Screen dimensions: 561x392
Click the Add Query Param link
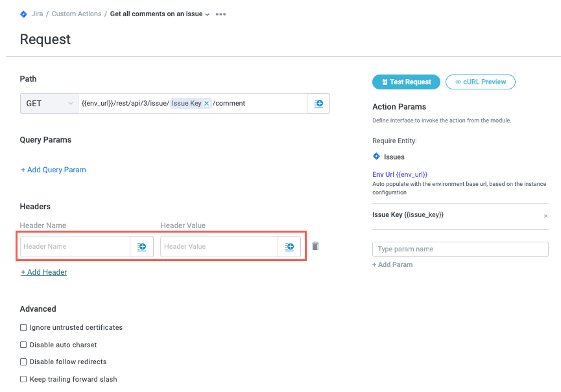click(53, 170)
